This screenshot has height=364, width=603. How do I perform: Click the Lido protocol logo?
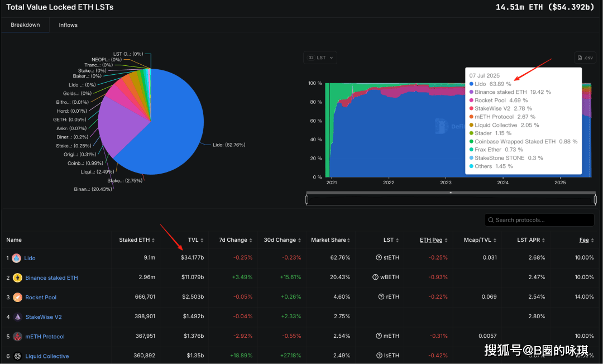pos(17,258)
